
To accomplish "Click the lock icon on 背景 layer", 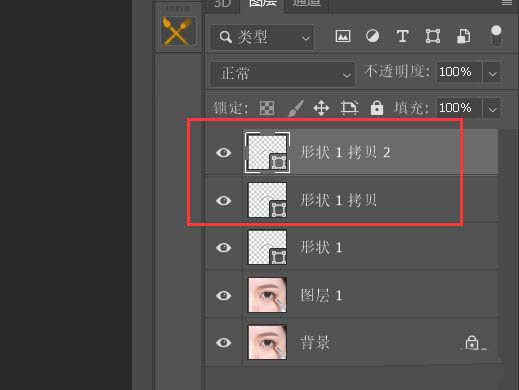I will pos(472,343).
